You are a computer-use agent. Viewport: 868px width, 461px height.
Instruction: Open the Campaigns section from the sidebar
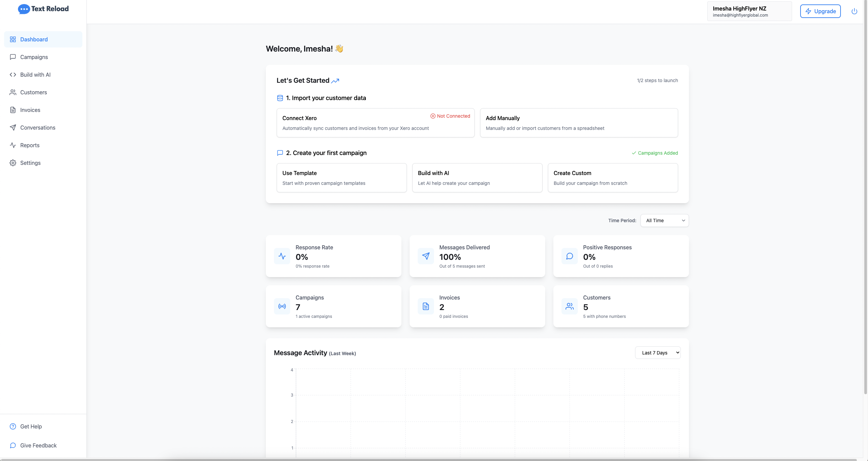pos(34,57)
